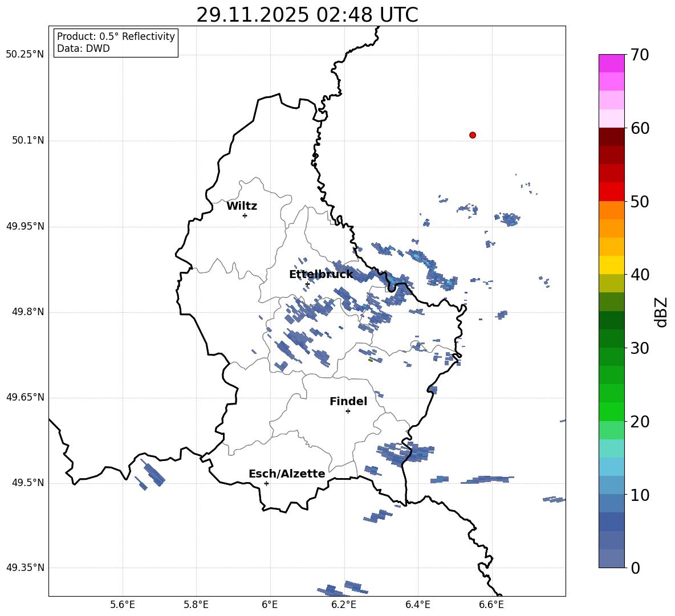
Task: Click the dBZ colorbar axis label
Action: (x=661, y=312)
